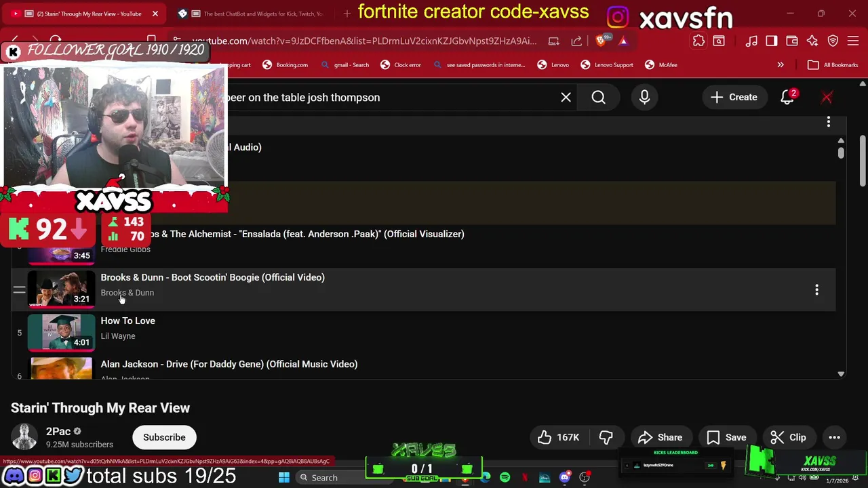Image resolution: width=868 pixels, height=488 pixels.
Task: Grab the reorder handle beside Brooks & Dunn
Action: [x=19, y=290]
